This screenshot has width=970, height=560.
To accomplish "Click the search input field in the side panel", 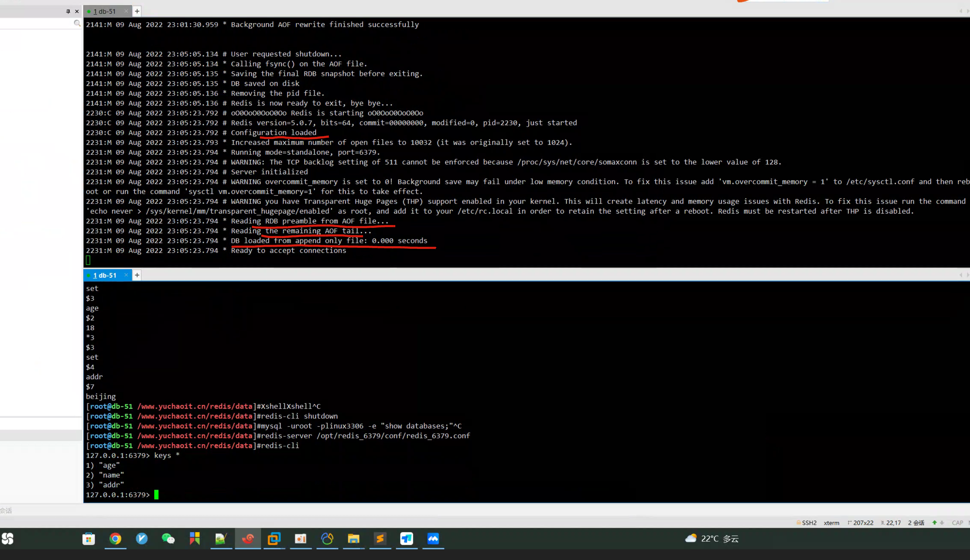I will (37, 24).
